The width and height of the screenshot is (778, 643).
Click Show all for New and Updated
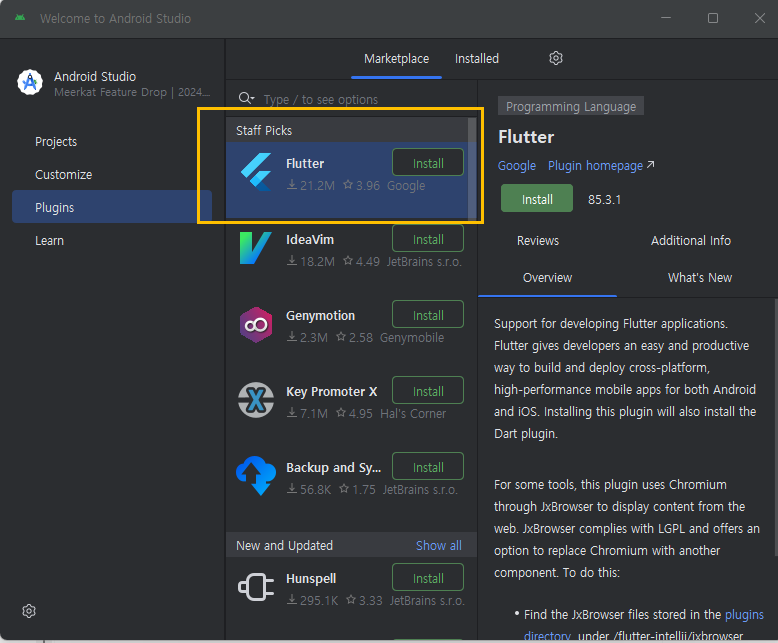click(439, 545)
